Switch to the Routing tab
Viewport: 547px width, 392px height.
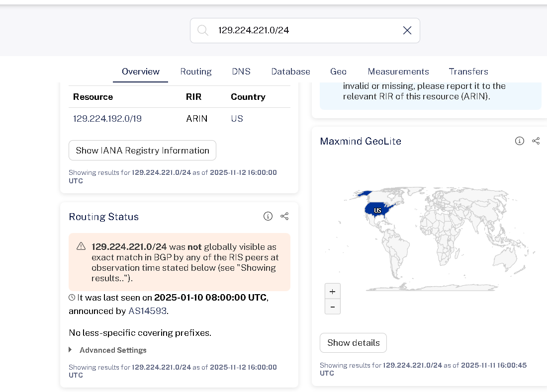196,72
